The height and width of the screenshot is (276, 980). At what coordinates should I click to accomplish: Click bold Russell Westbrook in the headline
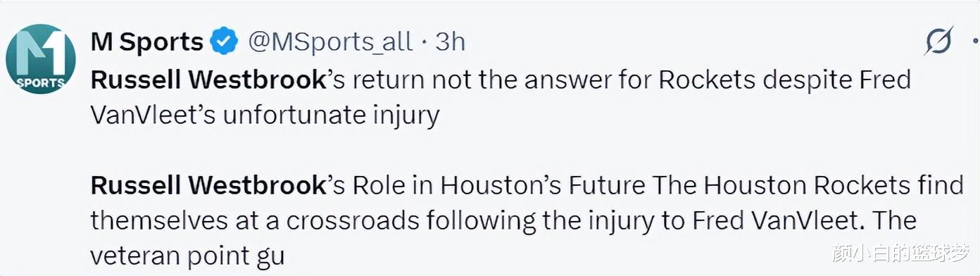click(x=208, y=80)
